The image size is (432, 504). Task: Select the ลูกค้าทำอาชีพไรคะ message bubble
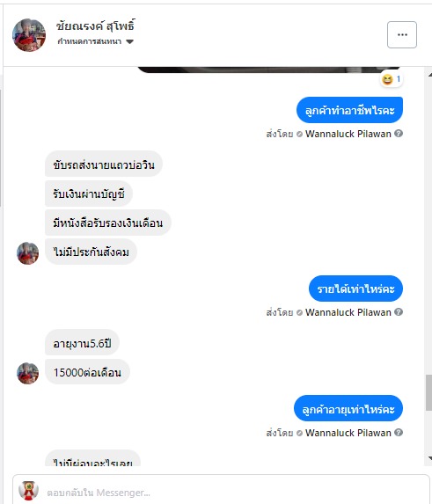point(349,110)
